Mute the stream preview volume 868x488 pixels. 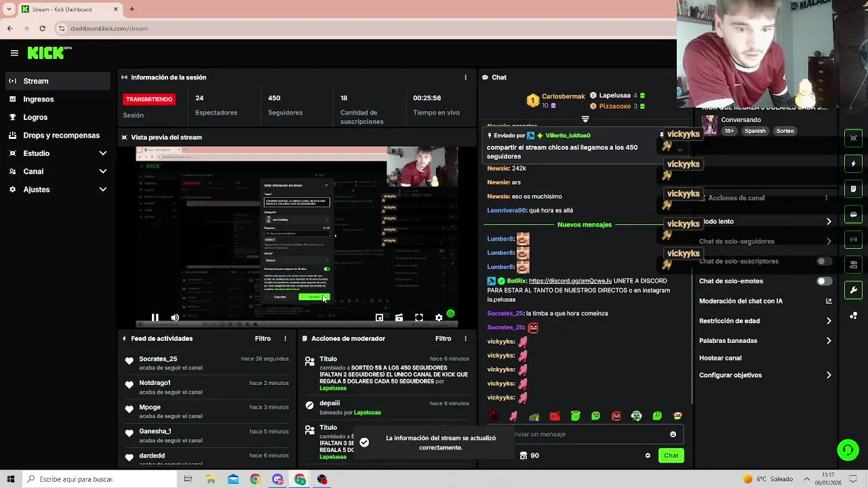[175, 317]
